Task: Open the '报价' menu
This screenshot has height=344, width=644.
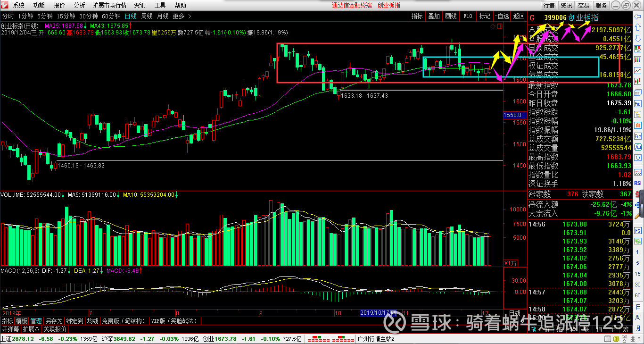Action: tap(59, 5)
